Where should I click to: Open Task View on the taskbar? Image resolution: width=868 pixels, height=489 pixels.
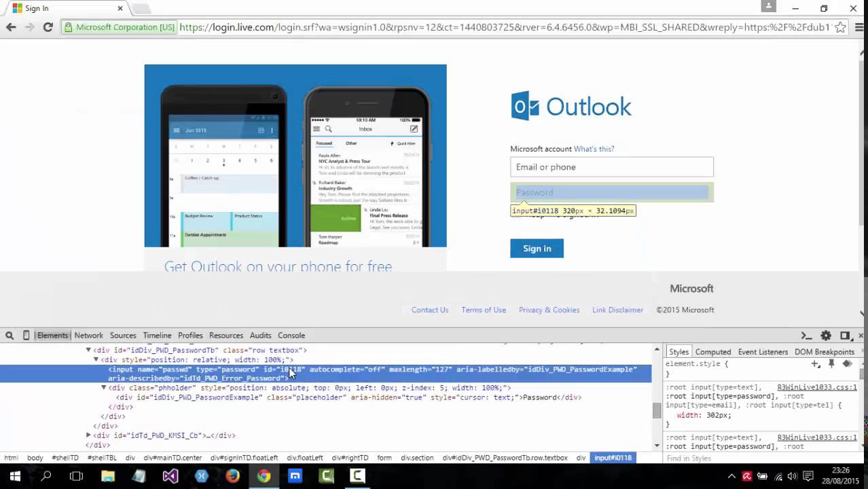click(76, 476)
